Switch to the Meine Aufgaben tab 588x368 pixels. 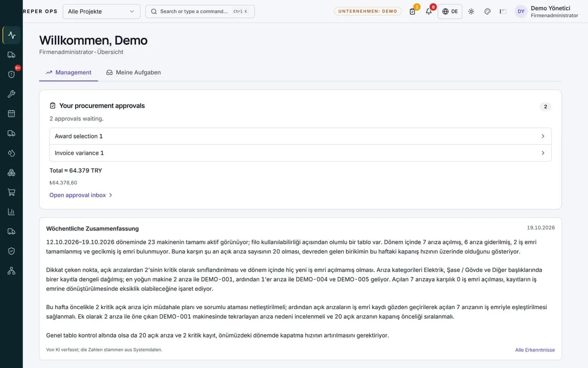[133, 72]
